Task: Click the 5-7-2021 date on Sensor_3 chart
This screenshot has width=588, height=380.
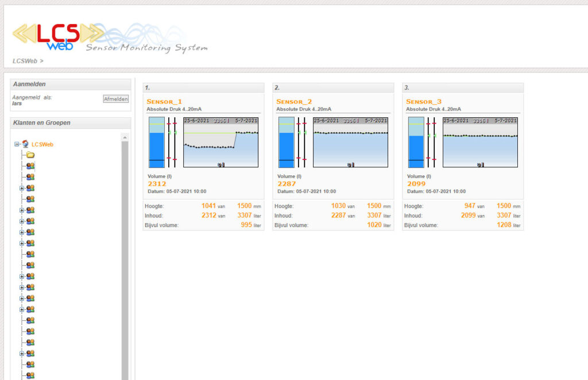Action: pos(505,121)
